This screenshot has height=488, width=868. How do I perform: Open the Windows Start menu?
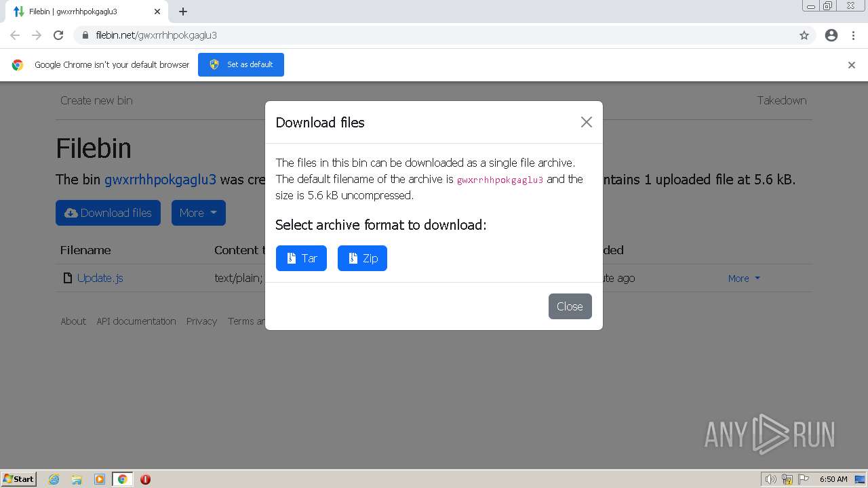pyautogui.click(x=19, y=479)
